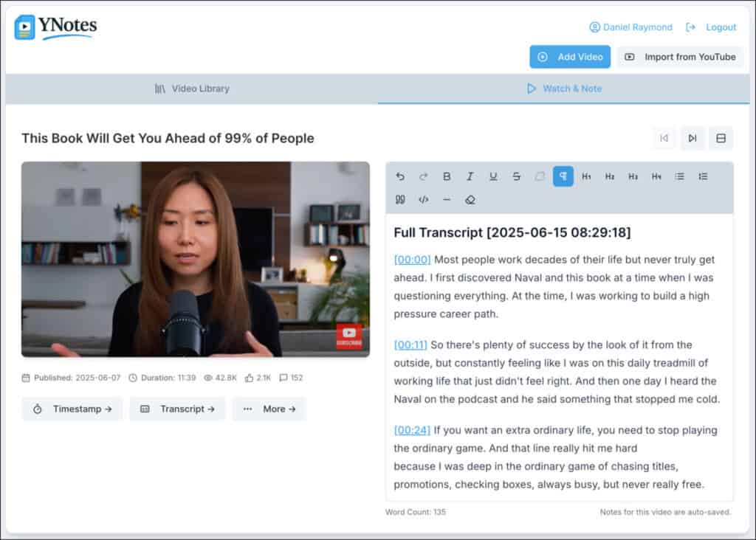The width and height of the screenshot is (756, 540).
Task: Jump to the 00:00 timestamp link
Action: 412,260
